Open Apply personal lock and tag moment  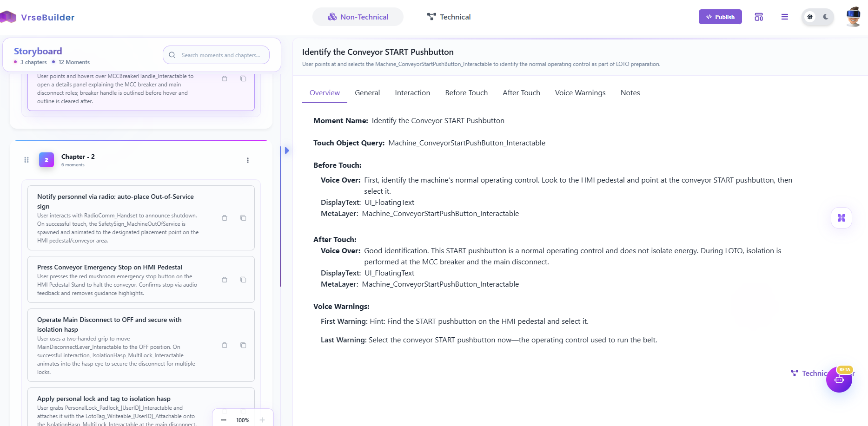(x=141, y=407)
